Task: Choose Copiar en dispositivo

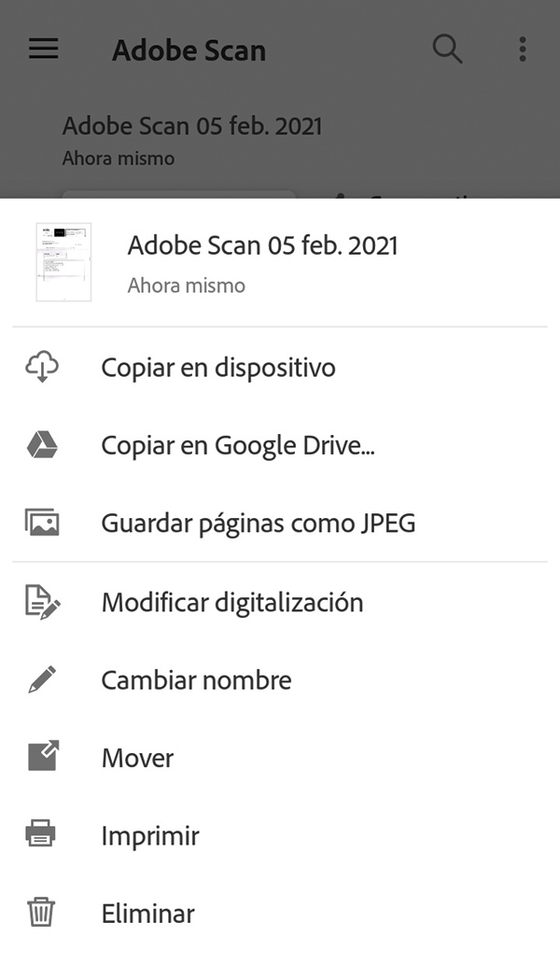Action: [x=218, y=368]
